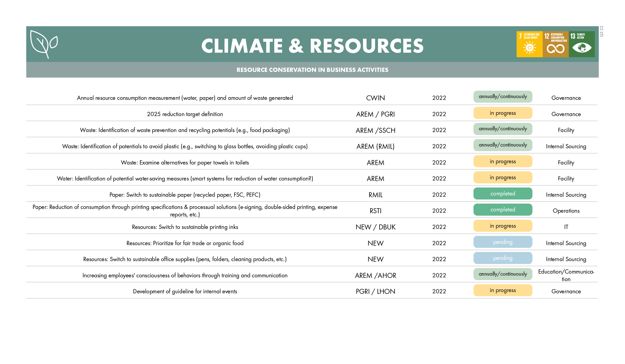Click in progress badge for 2025 reduction target

[502, 113]
